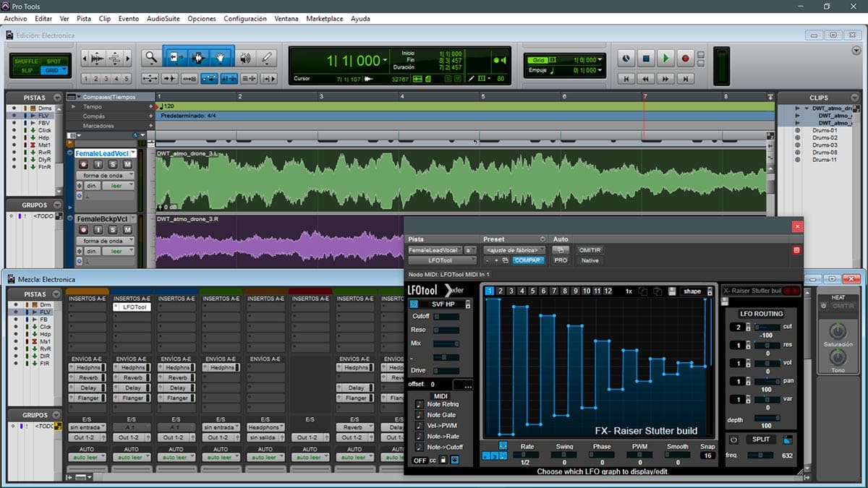Click the LFOtool filter enable icon
The image size is (868, 488).
[x=414, y=304]
